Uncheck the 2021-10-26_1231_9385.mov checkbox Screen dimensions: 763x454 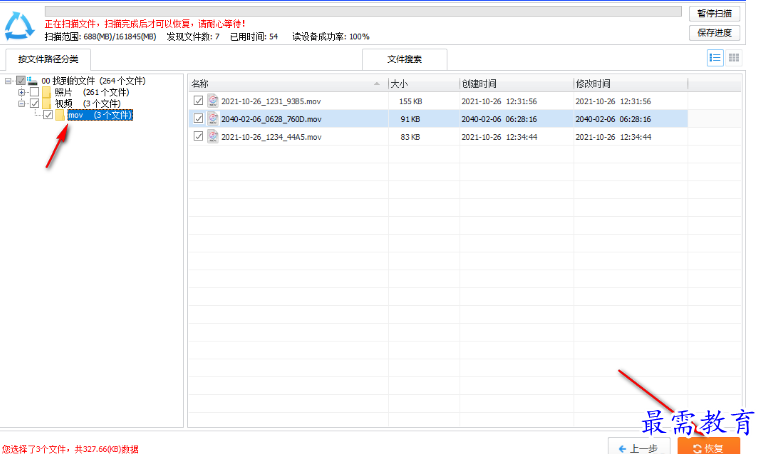(x=198, y=101)
